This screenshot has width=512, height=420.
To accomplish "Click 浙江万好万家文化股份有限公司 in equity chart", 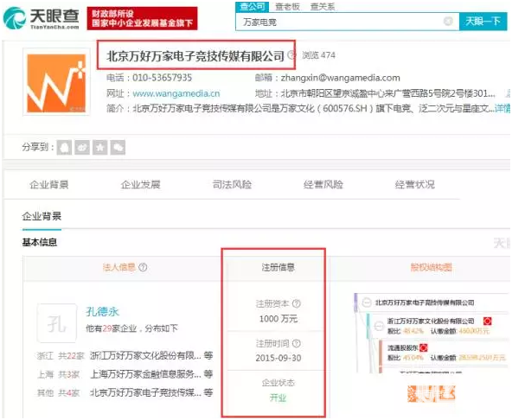I will tap(431, 321).
